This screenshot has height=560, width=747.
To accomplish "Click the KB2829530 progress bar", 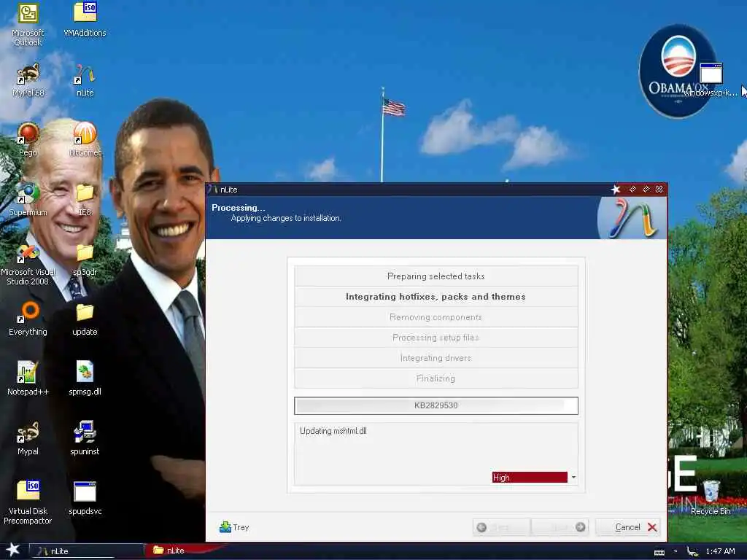I will (x=436, y=405).
